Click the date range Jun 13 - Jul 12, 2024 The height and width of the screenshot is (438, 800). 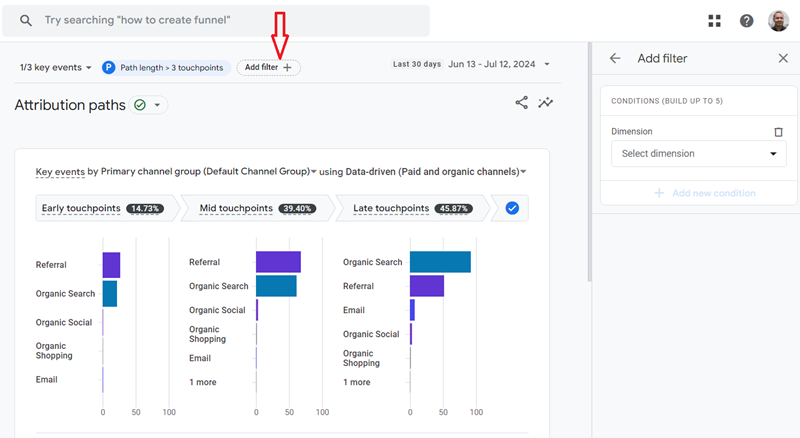(491, 64)
